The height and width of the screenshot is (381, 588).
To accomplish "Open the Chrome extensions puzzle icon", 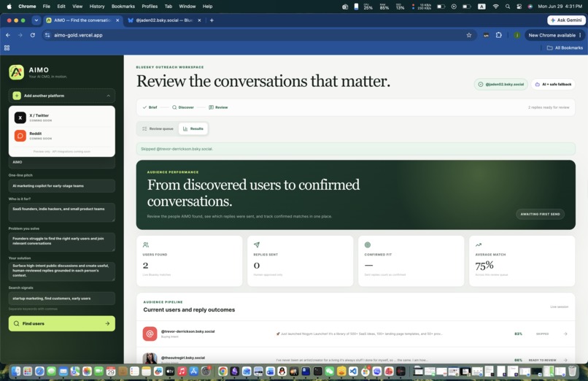I will click(x=499, y=35).
